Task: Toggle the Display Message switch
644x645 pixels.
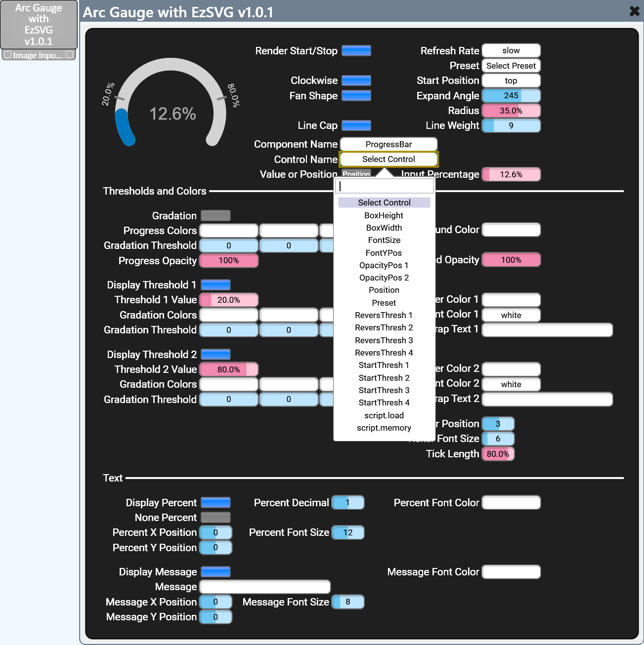Action: 215,572
